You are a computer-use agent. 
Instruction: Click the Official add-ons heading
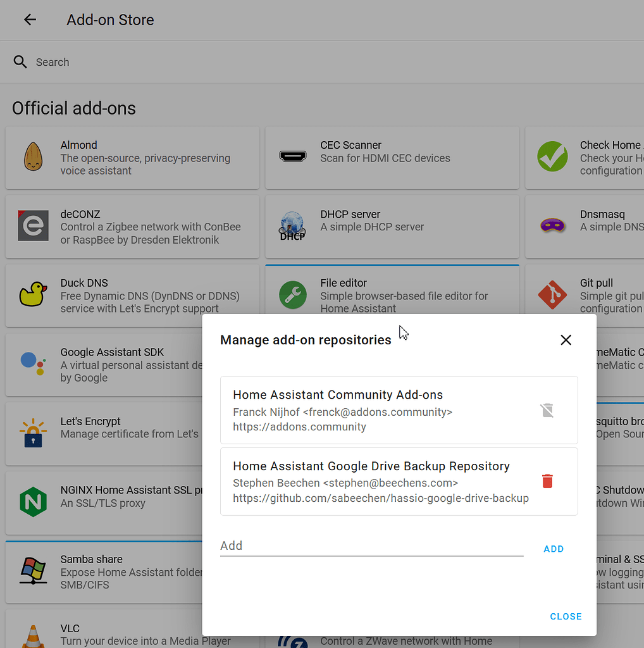73,108
